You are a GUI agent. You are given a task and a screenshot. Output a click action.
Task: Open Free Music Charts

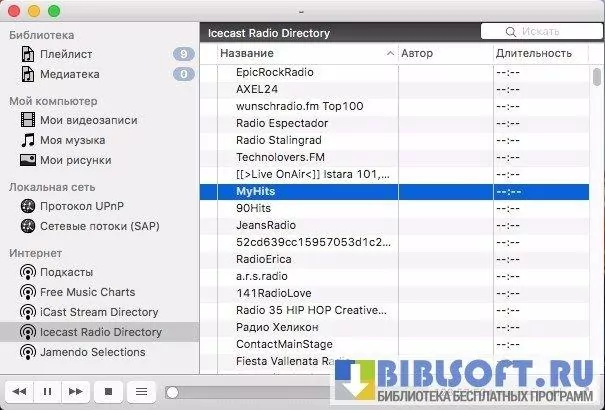click(x=87, y=292)
